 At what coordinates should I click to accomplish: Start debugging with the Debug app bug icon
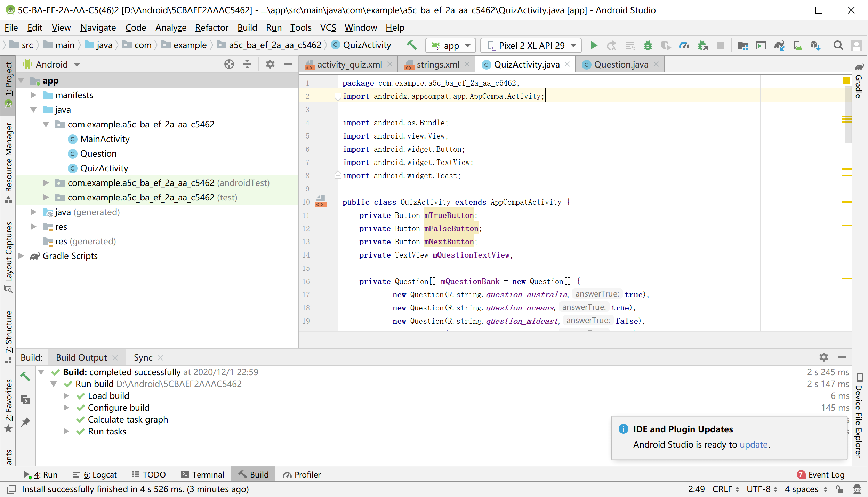(x=648, y=46)
